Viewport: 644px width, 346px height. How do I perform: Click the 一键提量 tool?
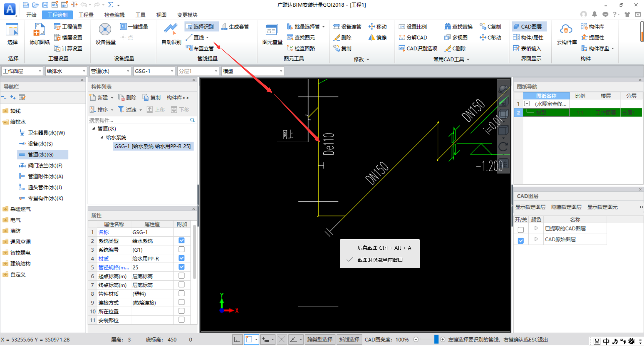134,27
